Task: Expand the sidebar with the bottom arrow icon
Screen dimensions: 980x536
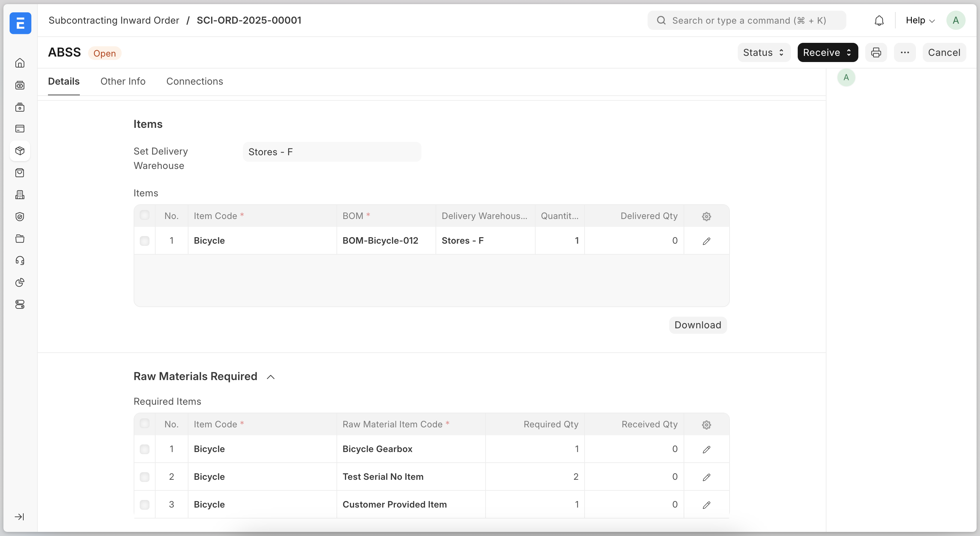Action: coord(20,516)
